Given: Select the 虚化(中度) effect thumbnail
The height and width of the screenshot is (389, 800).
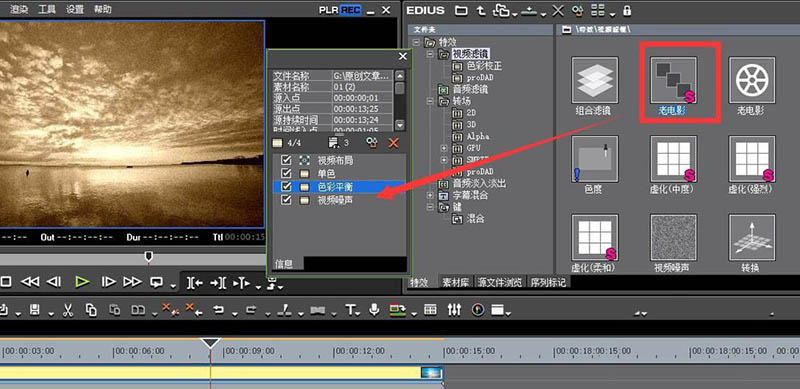Looking at the screenshot, I should pos(673,159).
